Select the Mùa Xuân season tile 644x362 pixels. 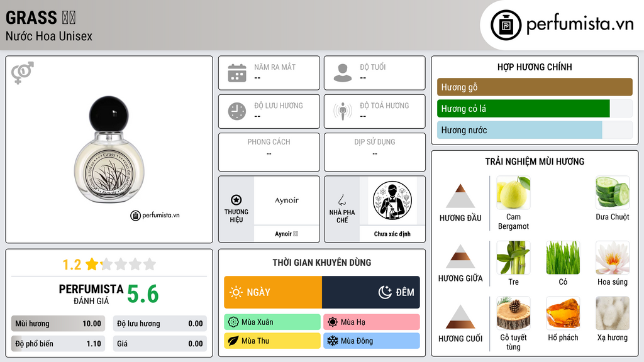point(272,322)
